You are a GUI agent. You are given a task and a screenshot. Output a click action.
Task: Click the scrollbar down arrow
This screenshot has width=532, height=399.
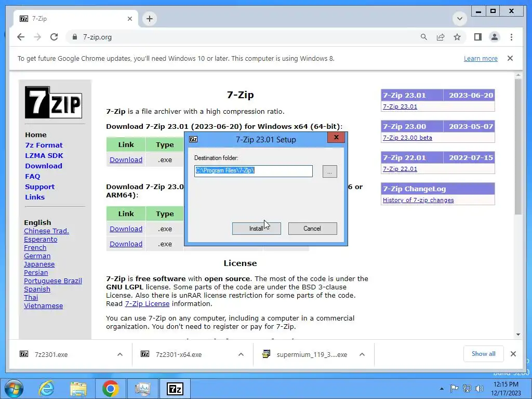[x=518, y=335]
